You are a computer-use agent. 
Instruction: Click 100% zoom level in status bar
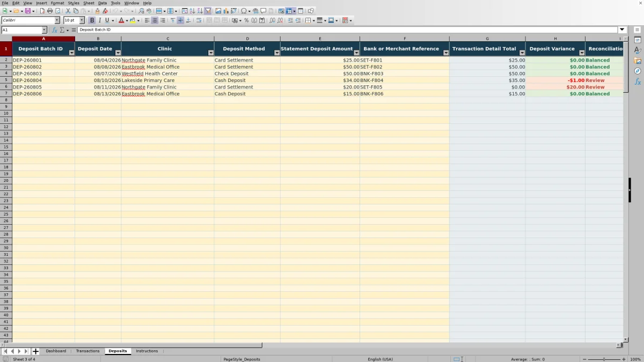(x=635, y=359)
